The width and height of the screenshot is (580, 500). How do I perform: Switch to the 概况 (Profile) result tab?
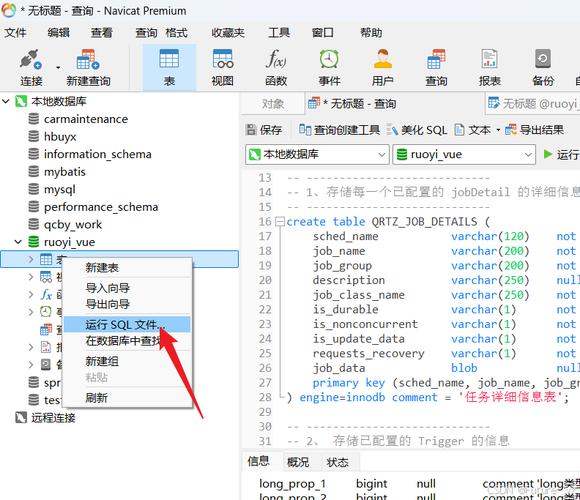click(x=298, y=462)
